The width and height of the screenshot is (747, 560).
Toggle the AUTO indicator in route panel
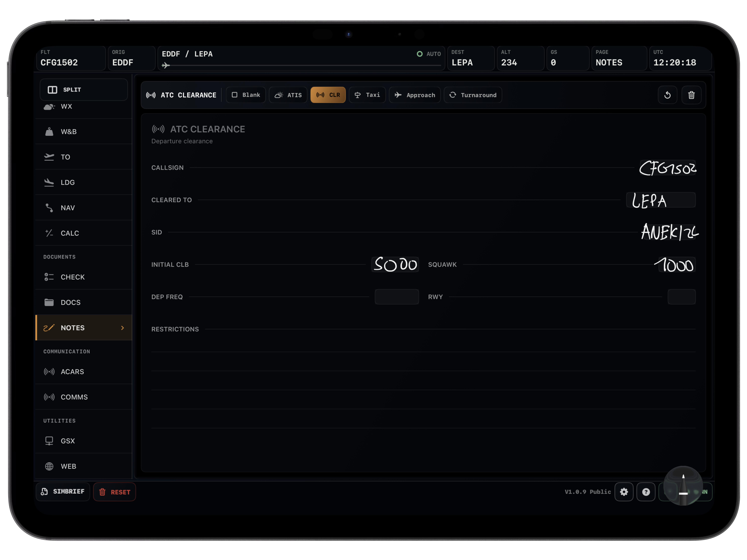click(x=429, y=54)
